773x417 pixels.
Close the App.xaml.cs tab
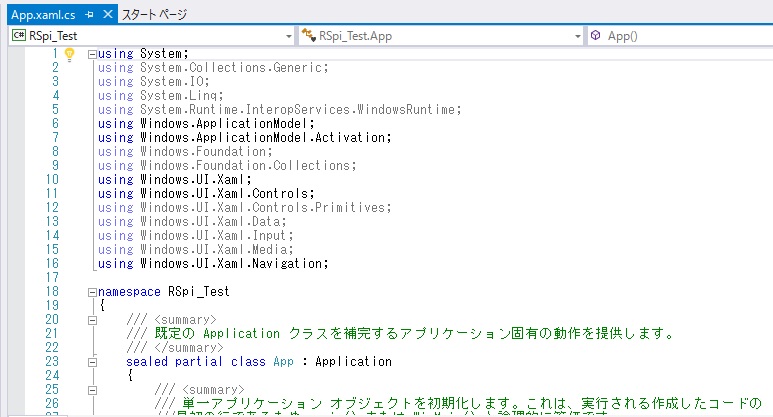[x=107, y=15]
